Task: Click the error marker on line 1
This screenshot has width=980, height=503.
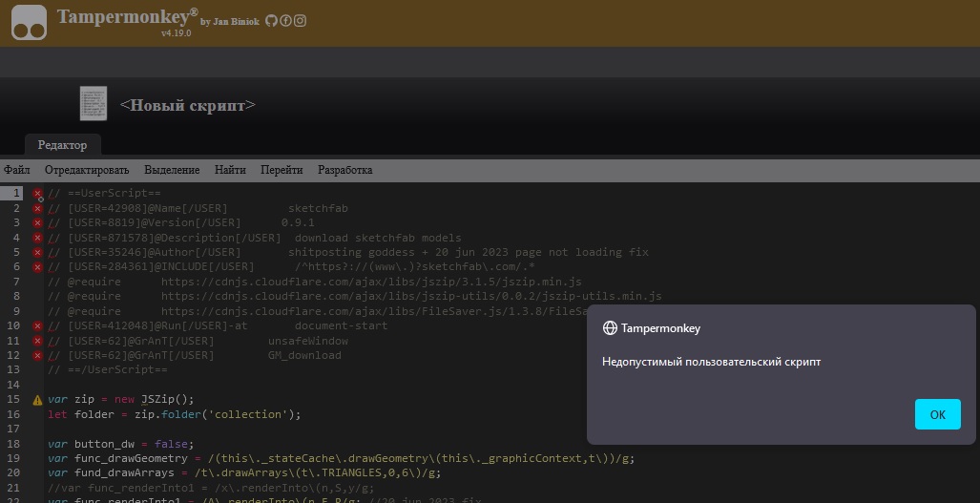Action: tap(37, 194)
